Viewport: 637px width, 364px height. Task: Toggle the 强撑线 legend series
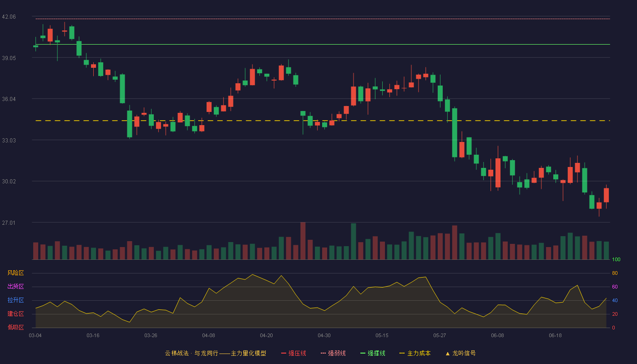pyautogui.click(x=373, y=353)
